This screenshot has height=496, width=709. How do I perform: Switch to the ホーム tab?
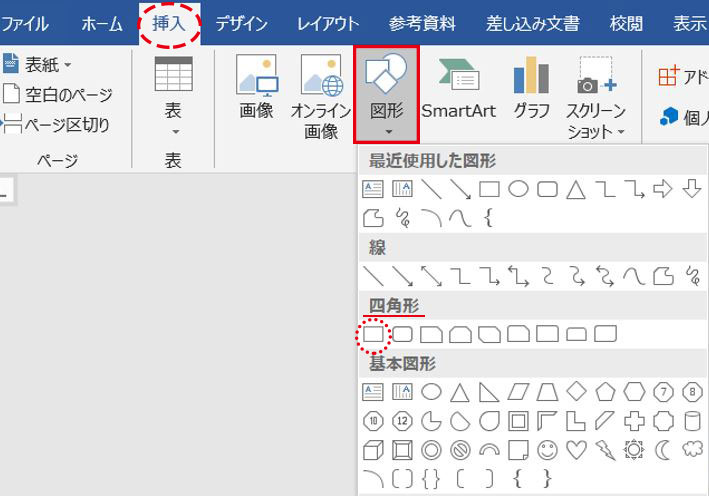pos(102,24)
